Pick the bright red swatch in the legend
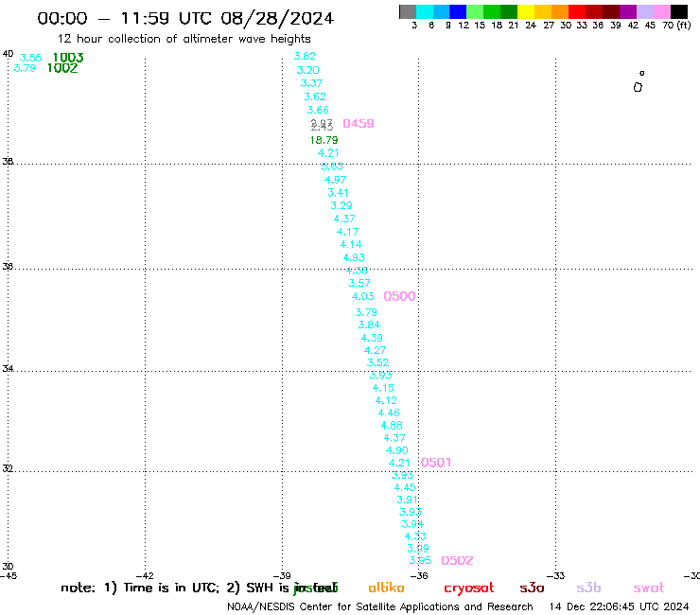Viewport: 700px width, 615px height. pyautogui.click(x=577, y=11)
